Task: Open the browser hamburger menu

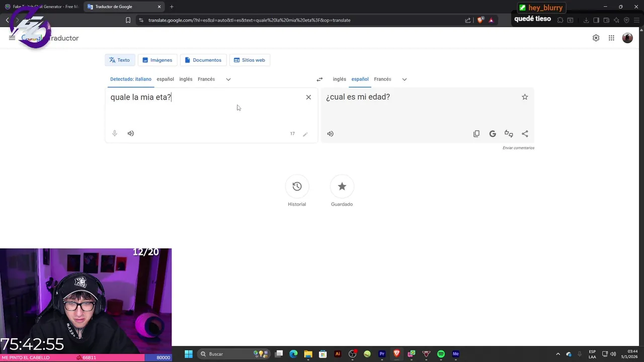Action: click(636, 20)
